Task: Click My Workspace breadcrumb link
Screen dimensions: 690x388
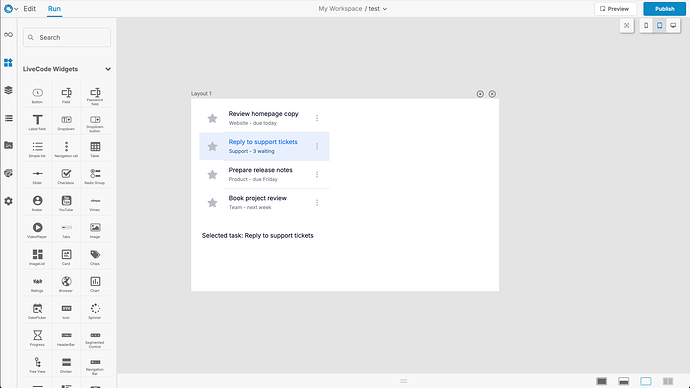Action: point(340,8)
